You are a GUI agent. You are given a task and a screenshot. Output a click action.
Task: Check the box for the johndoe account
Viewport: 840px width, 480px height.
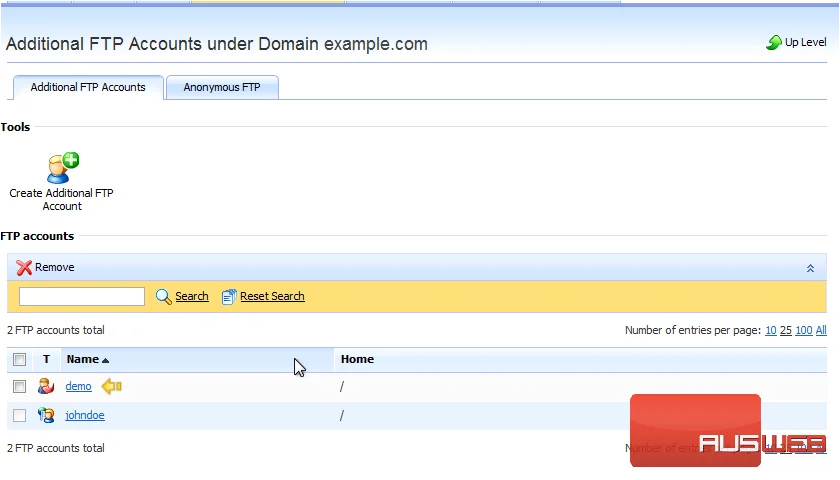click(x=19, y=415)
